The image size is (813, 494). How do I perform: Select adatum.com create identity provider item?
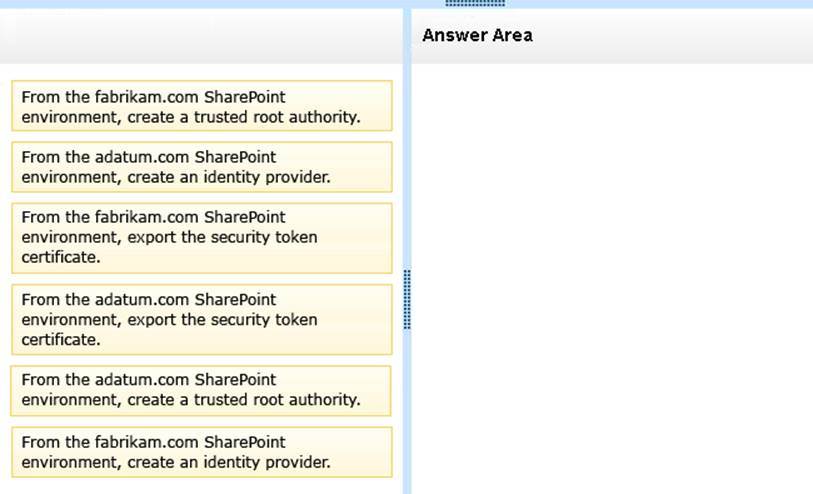(x=202, y=167)
